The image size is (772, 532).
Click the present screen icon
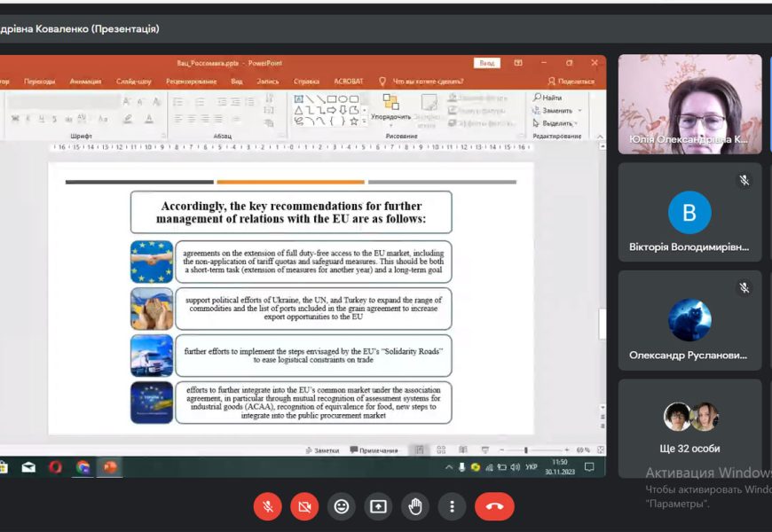point(378,506)
